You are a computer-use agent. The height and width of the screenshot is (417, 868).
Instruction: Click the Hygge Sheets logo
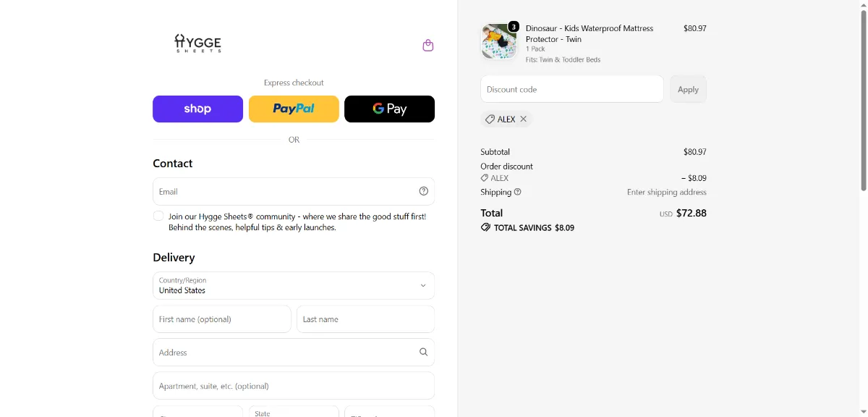198,43
